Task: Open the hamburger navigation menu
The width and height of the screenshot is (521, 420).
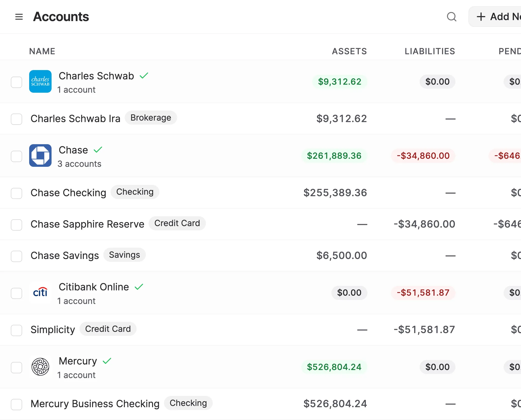Action: tap(19, 17)
